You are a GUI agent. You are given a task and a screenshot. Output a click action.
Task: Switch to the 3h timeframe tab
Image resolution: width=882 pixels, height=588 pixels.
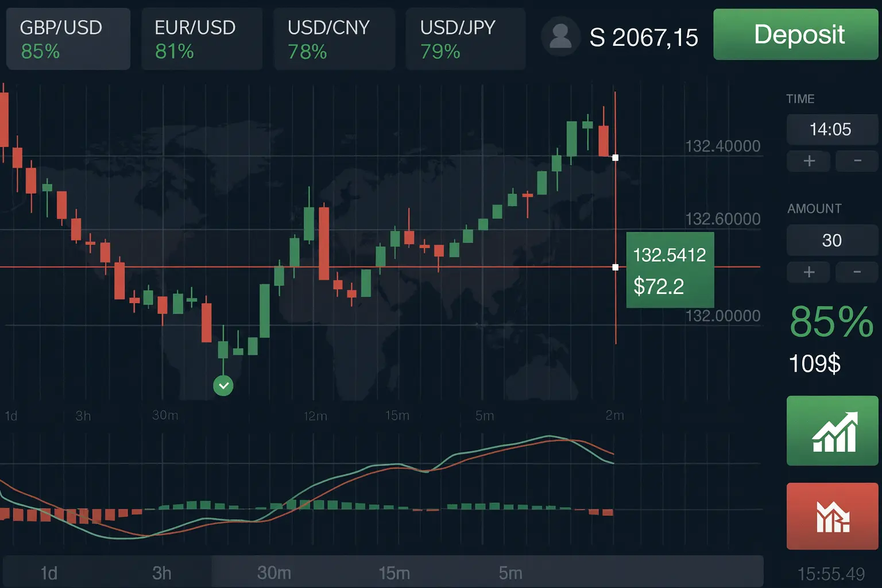coord(163,571)
